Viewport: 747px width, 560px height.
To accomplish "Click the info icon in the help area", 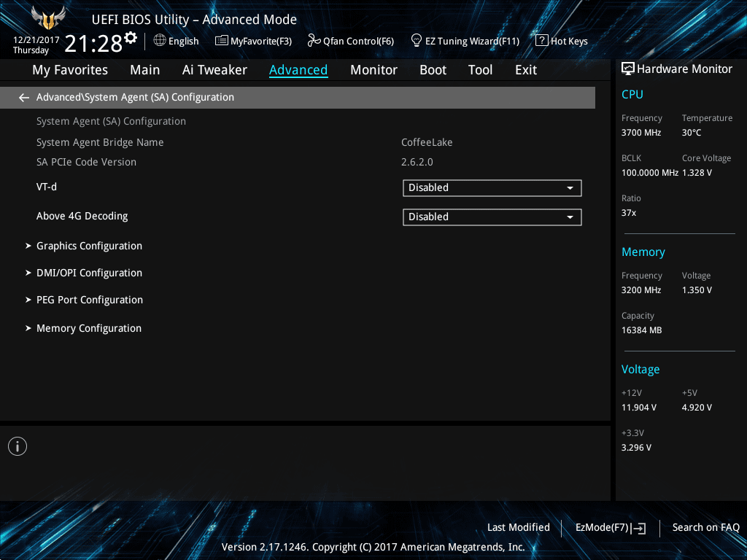I will [18, 446].
